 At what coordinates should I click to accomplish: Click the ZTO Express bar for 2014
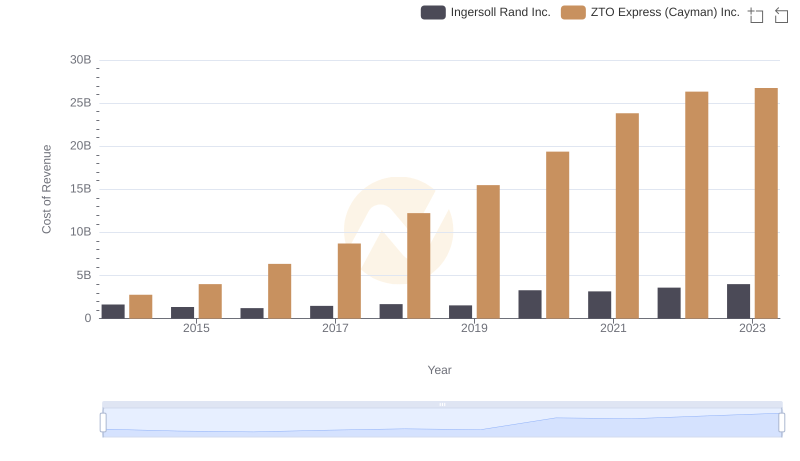(x=141, y=306)
